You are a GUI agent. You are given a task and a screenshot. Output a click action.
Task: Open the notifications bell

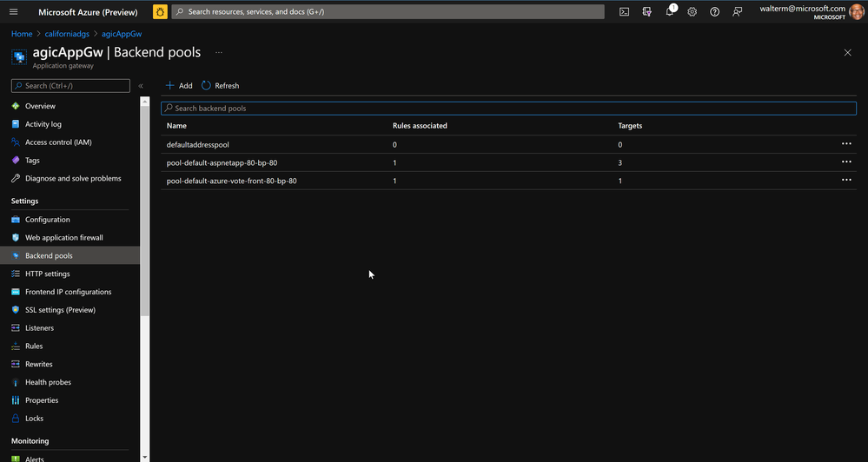point(670,11)
